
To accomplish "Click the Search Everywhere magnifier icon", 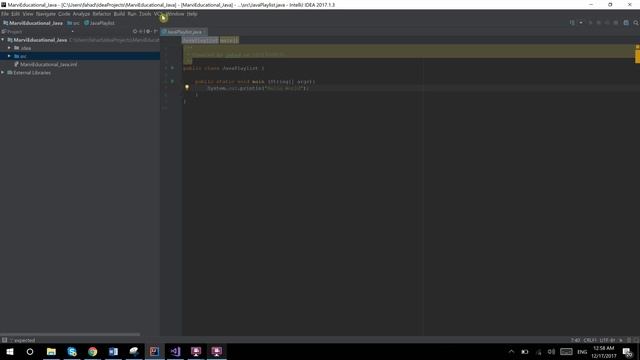I will coord(636,23).
